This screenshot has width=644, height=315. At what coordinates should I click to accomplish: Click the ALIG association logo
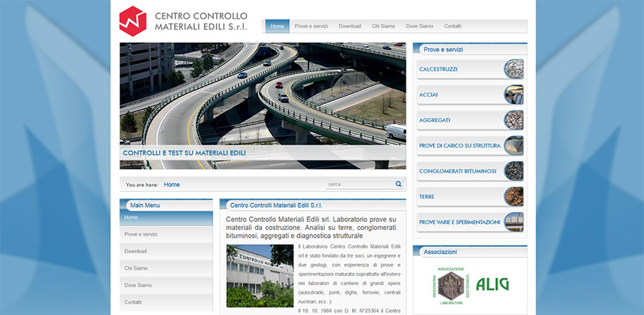pyautogui.click(x=492, y=284)
